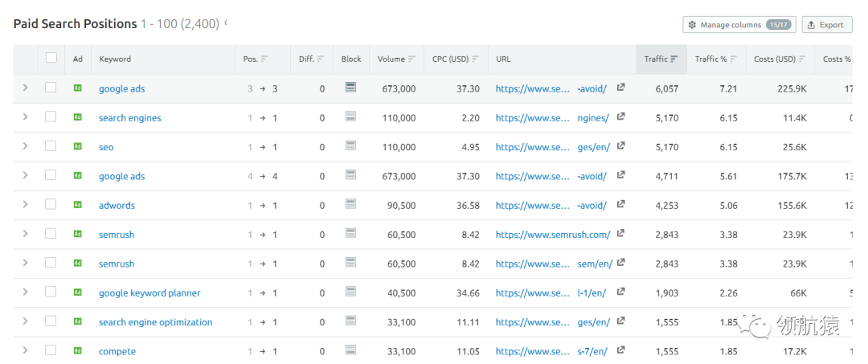Check the box for adwords row
868x364 pixels.
tap(51, 205)
